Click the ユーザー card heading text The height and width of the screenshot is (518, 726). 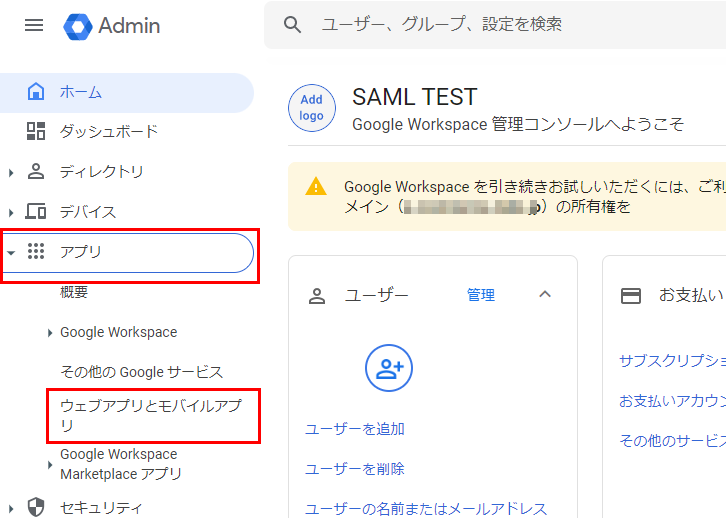click(376, 295)
